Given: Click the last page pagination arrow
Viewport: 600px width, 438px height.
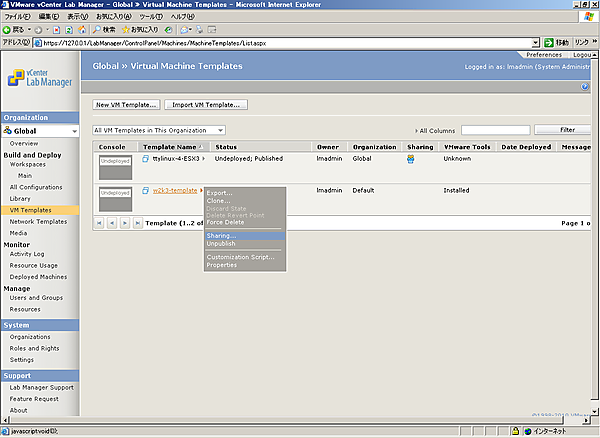Looking at the screenshot, I should 137,222.
